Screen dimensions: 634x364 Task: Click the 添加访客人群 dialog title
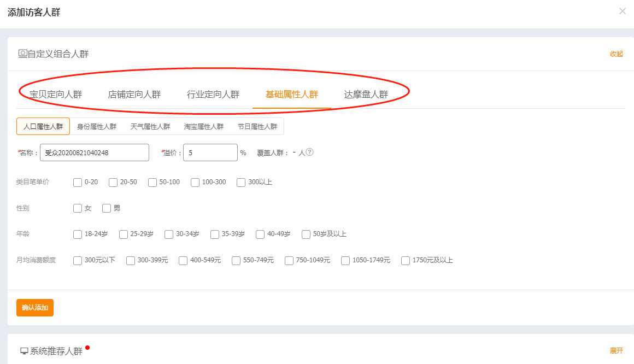point(34,13)
